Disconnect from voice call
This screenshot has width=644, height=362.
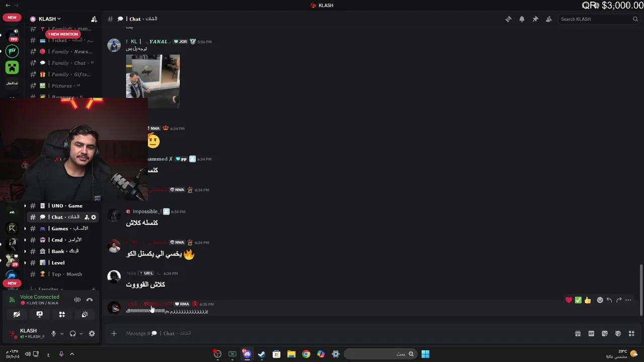pyautogui.click(x=90, y=300)
